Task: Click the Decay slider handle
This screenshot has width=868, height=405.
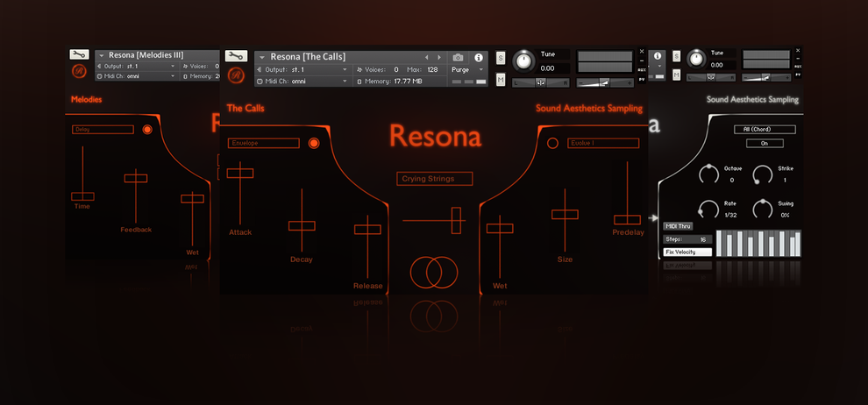Action: (302, 226)
